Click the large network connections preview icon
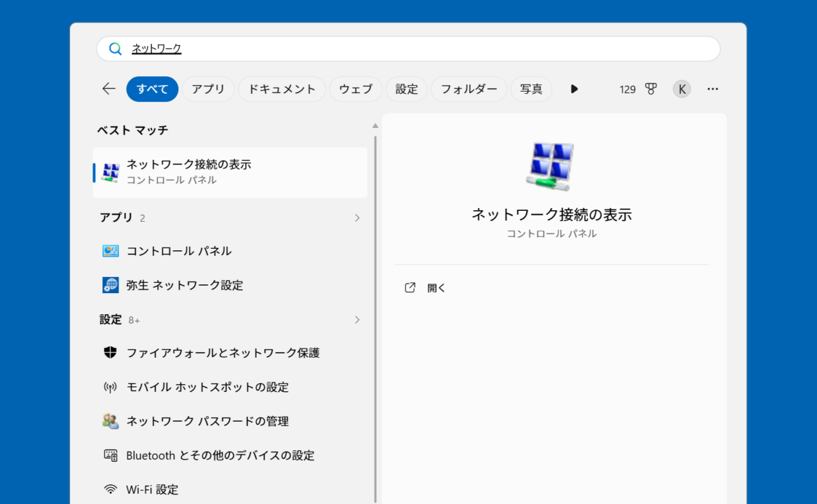 (551, 167)
